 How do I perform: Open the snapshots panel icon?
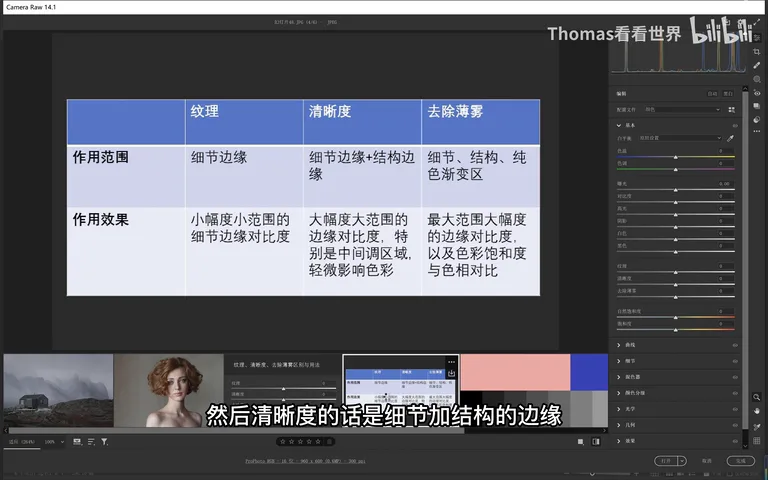[757, 106]
